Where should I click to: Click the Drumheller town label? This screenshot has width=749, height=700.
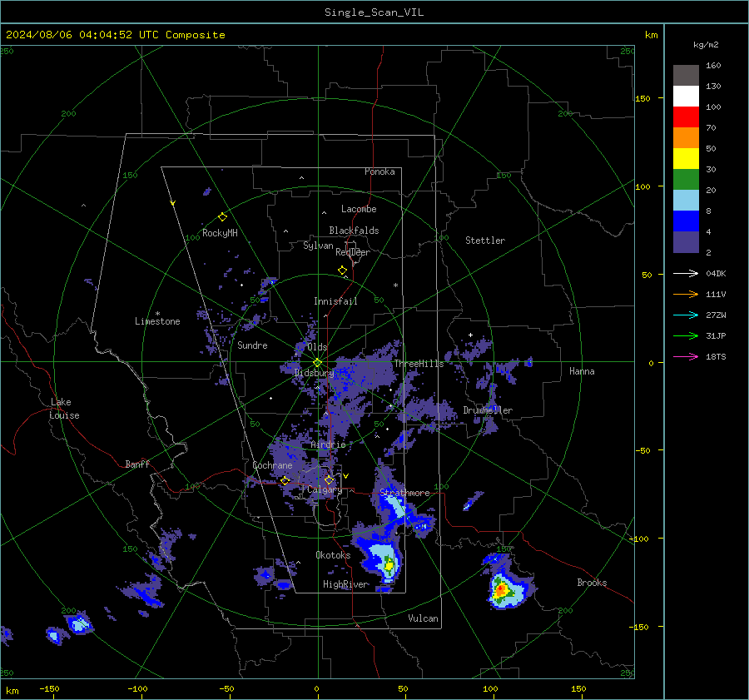point(488,410)
